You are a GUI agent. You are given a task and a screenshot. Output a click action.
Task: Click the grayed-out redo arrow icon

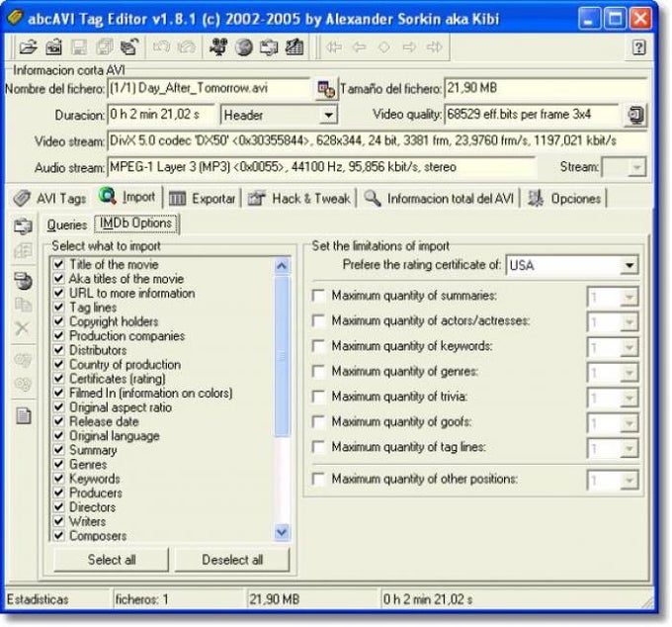186,46
